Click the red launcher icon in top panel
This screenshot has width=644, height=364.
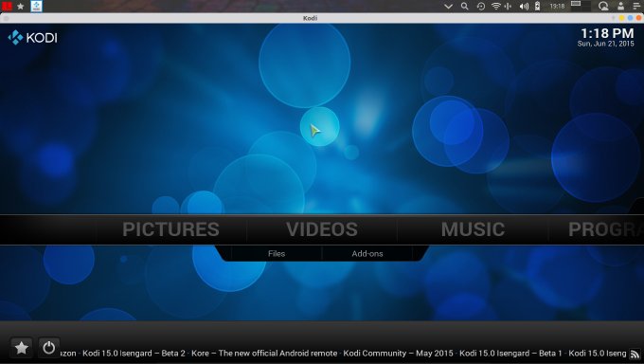(x=7, y=7)
